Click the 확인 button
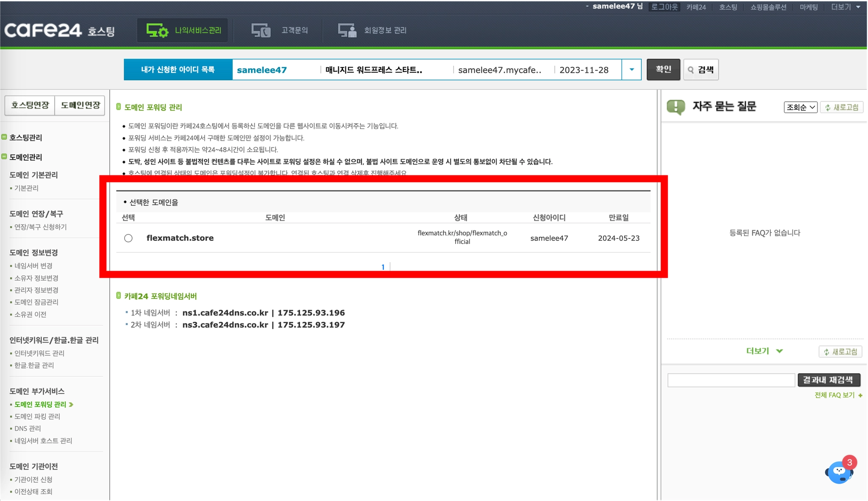 [x=663, y=70]
